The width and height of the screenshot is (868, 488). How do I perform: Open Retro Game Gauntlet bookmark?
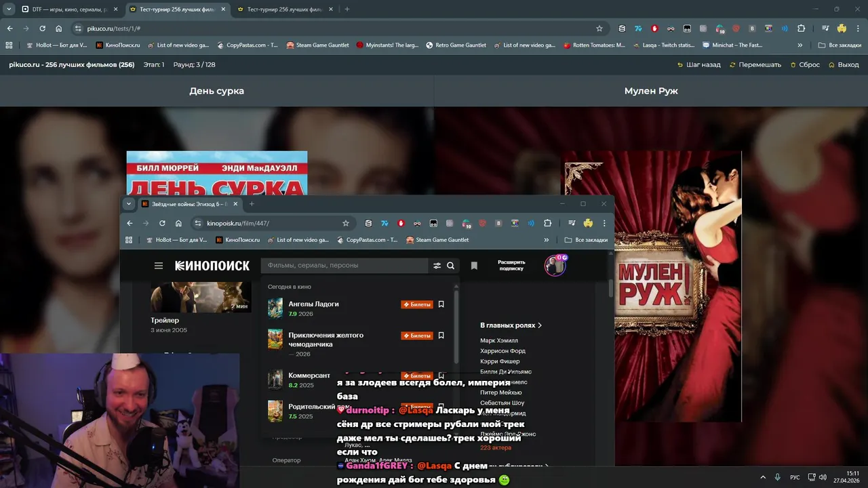click(456, 45)
